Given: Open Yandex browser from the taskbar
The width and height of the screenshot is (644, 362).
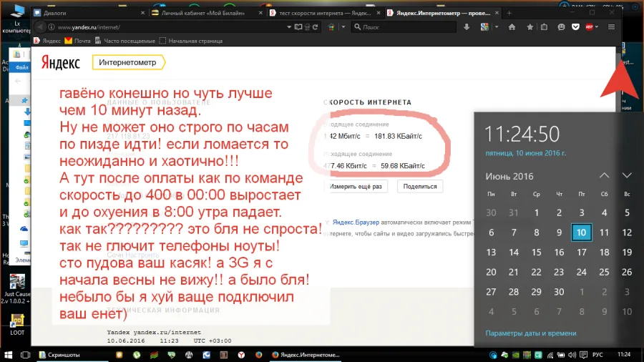Looking at the screenshot, I should pyautogui.click(x=241, y=355).
